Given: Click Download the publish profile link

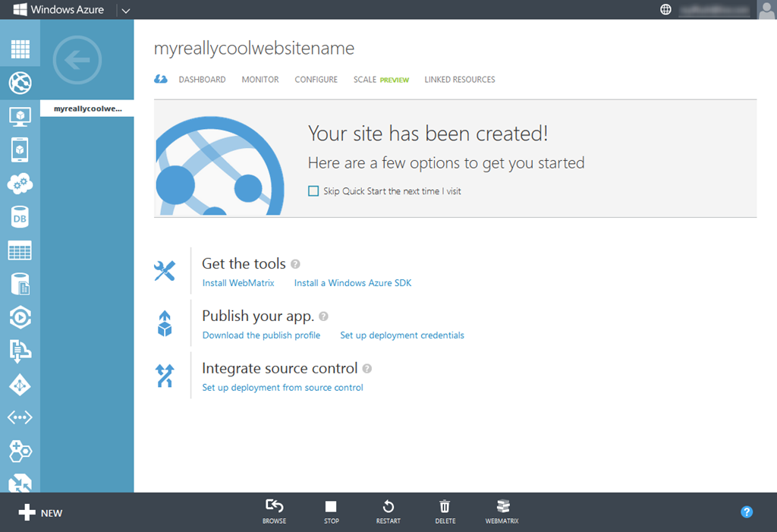Looking at the screenshot, I should click(x=261, y=335).
